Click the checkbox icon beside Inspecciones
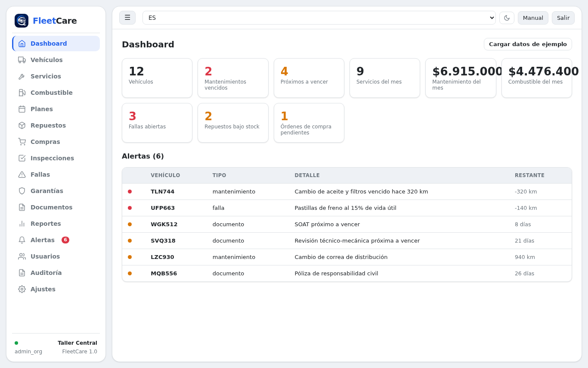588x368 pixels. [x=22, y=158]
